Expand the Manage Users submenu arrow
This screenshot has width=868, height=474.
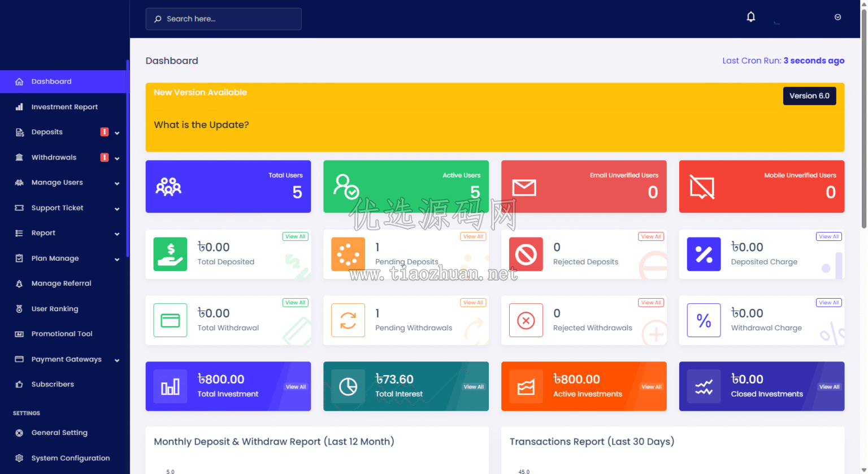pos(117,183)
